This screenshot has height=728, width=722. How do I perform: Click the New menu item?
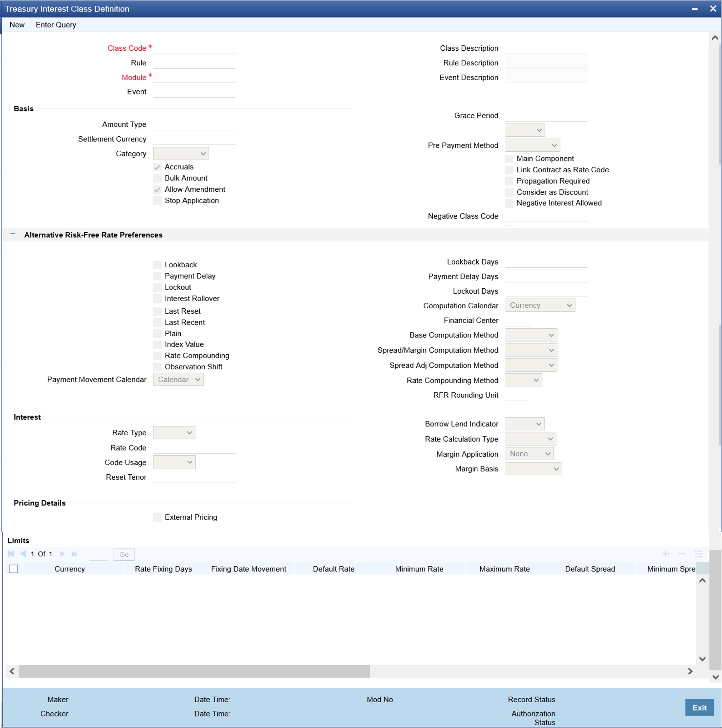(17, 25)
